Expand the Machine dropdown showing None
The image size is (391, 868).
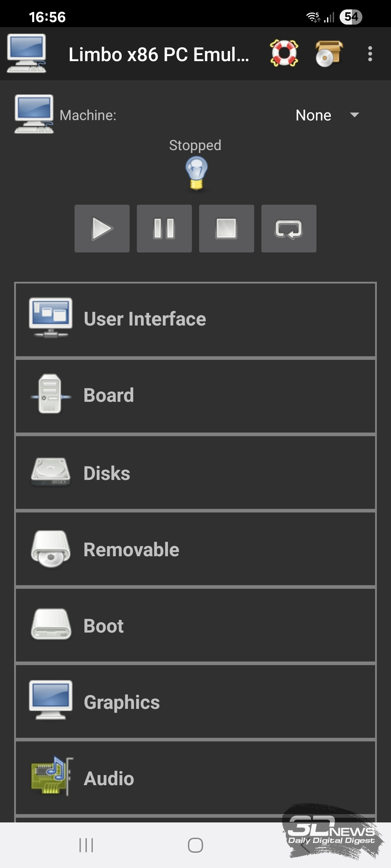(x=327, y=115)
